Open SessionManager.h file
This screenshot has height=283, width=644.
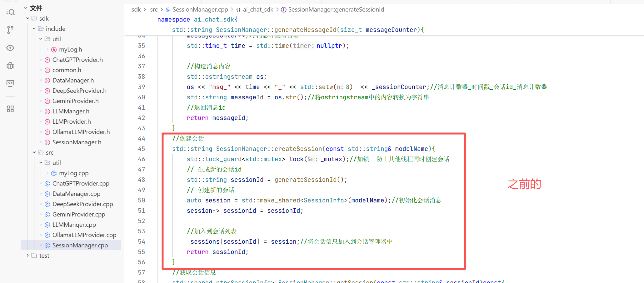click(77, 142)
